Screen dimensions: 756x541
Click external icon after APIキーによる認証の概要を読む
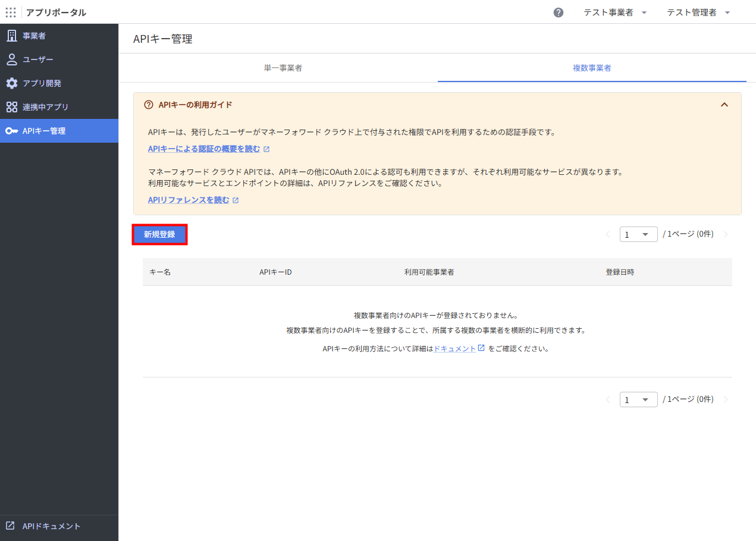266,149
